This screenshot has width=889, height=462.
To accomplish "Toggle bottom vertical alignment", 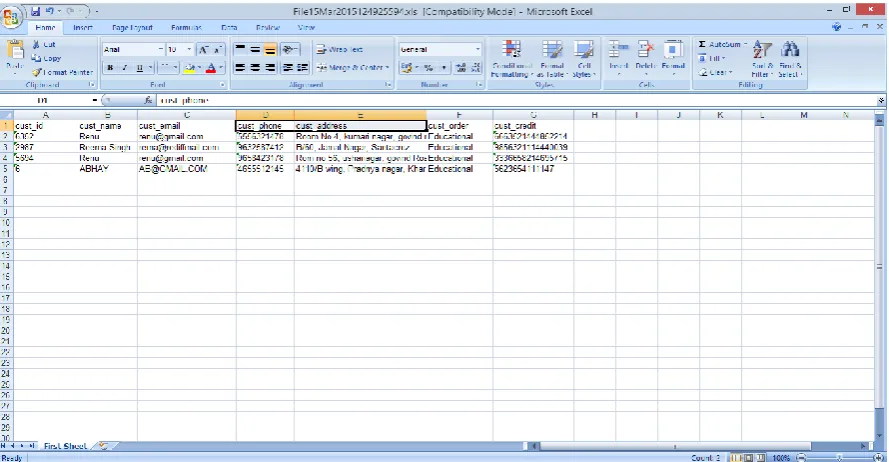I will tap(270, 50).
